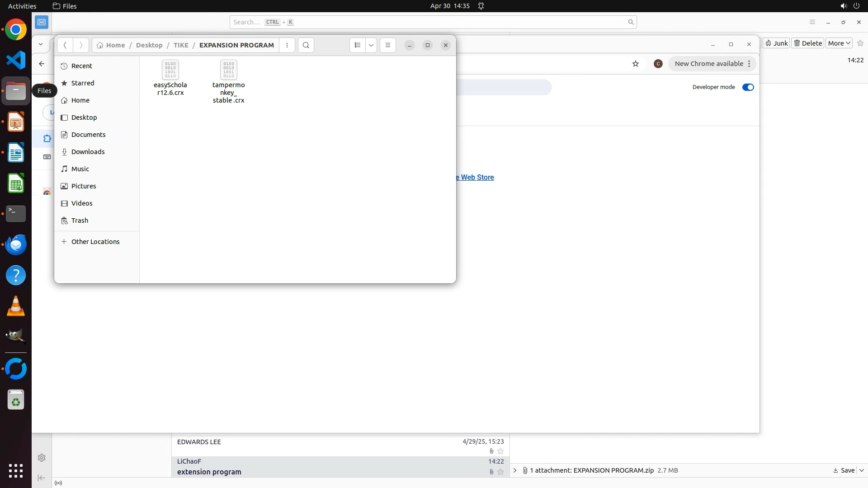Open Downloads in Files sidebar

coord(88,152)
